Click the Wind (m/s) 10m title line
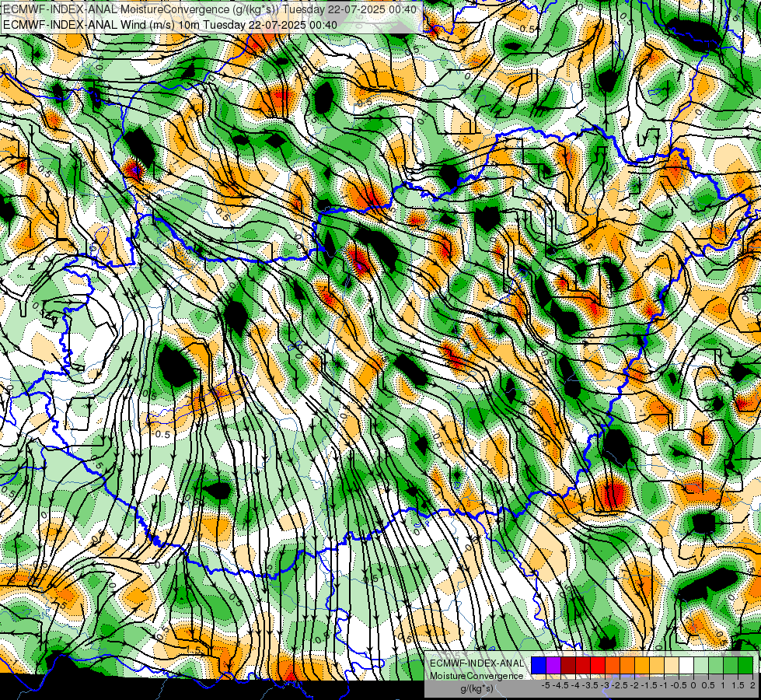Viewport: 761px width, 700px height. [x=170, y=24]
